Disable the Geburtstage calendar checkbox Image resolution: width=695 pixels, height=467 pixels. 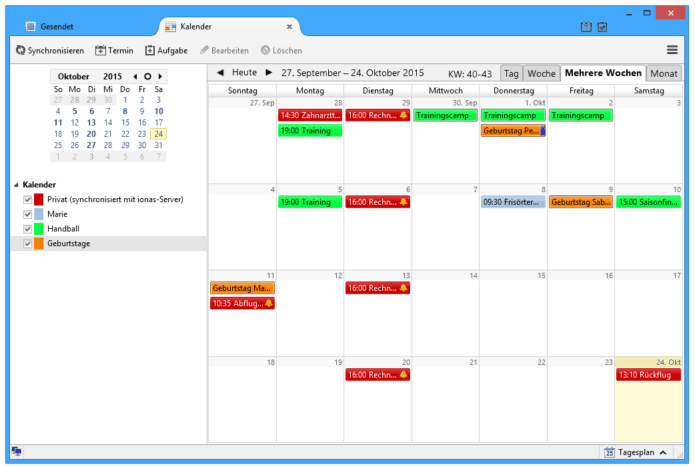coord(28,243)
